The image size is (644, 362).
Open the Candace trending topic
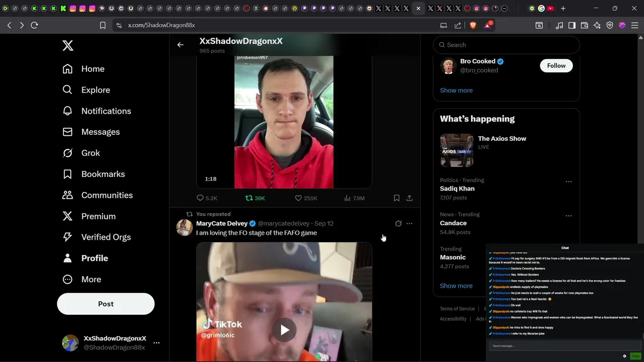point(453,223)
